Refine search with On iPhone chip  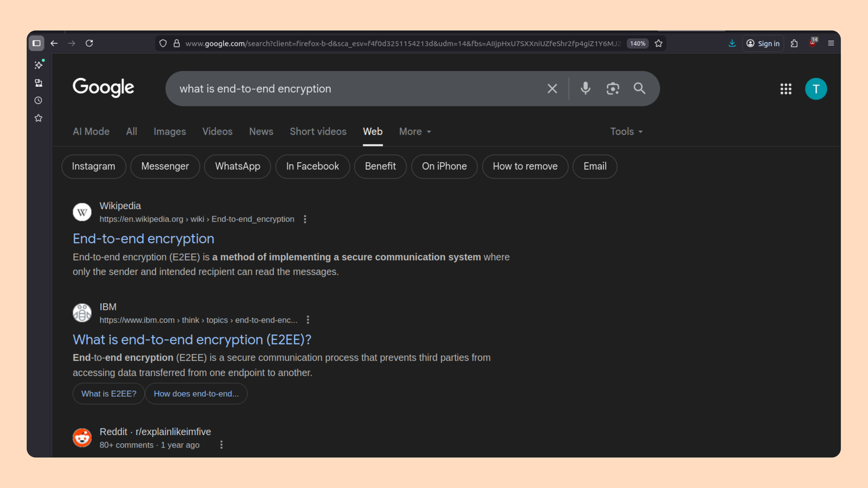[x=445, y=166]
